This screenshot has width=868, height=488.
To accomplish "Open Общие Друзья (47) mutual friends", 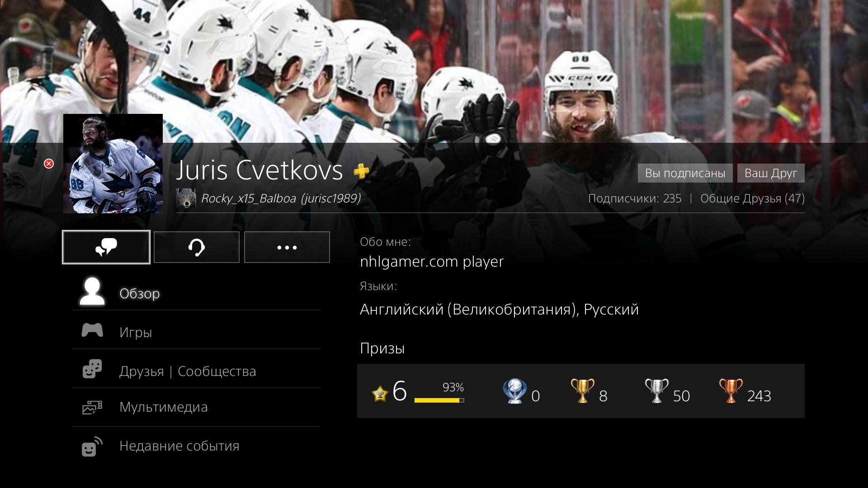I will click(x=752, y=198).
